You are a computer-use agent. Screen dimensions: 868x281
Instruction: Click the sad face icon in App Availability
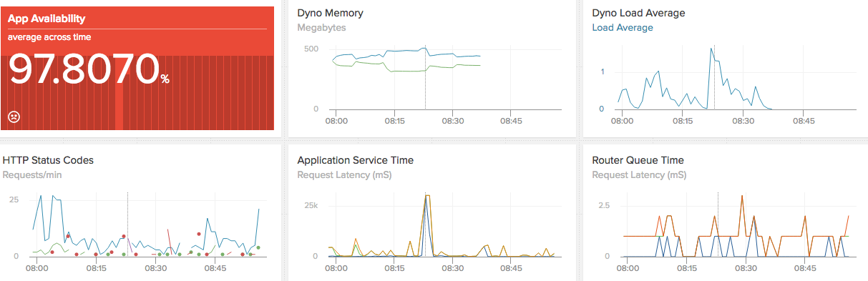pos(14,116)
